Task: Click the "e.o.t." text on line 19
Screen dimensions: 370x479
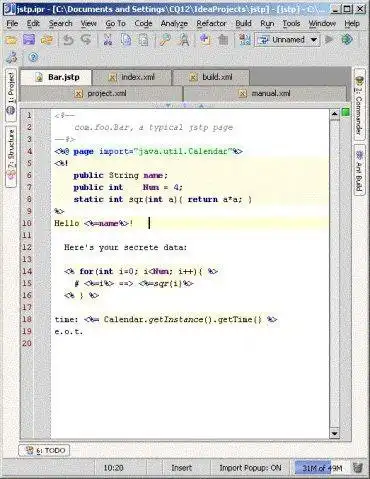Action: (x=69, y=331)
